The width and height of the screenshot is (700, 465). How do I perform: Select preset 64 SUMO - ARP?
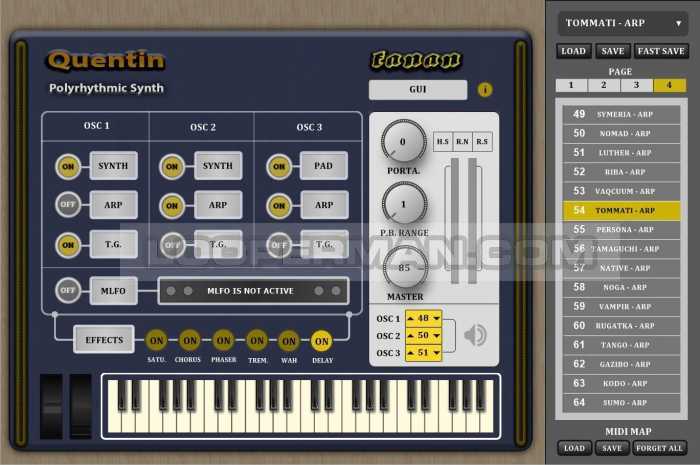coord(621,403)
